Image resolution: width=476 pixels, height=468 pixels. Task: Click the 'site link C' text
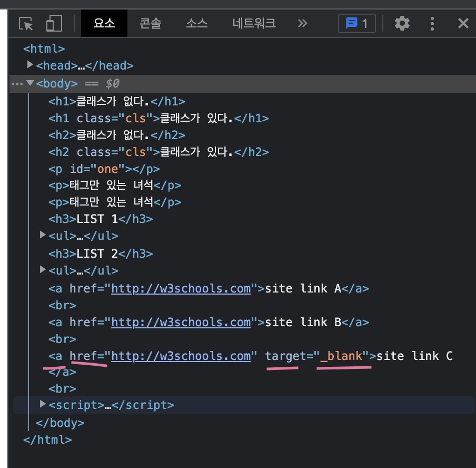point(414,356)
